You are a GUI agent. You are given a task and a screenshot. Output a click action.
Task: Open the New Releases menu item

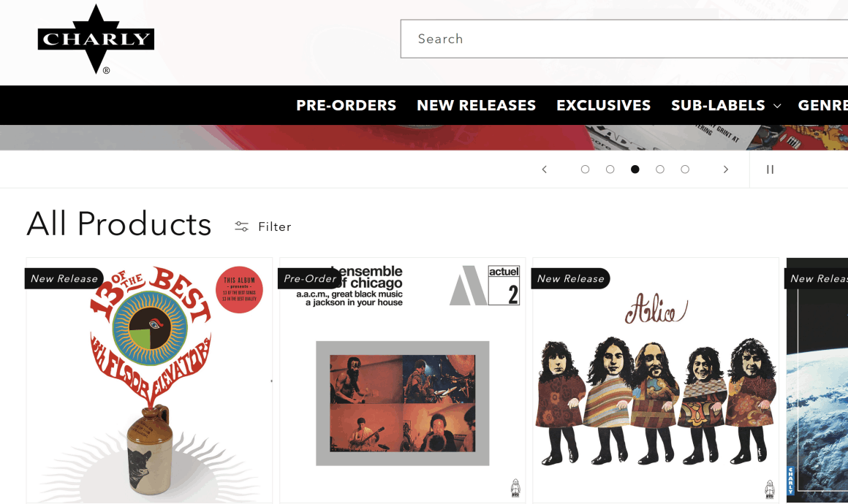coord(477,105)
